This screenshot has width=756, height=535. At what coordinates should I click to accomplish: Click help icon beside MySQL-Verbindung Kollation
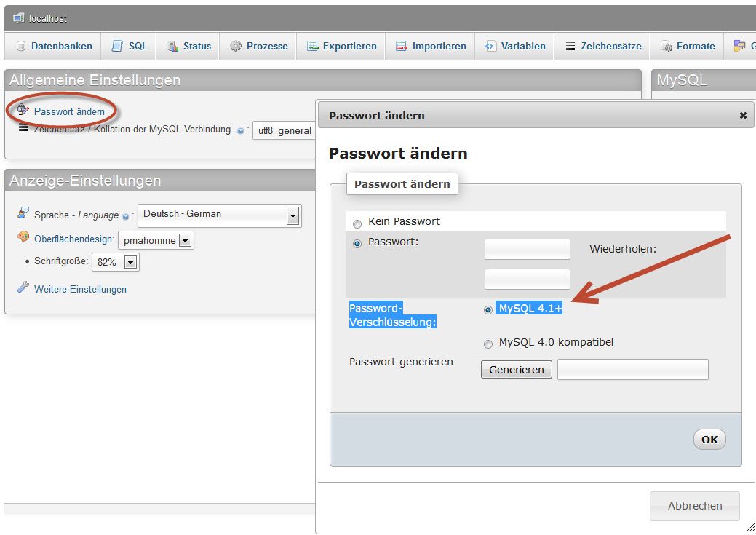[240, 130]
